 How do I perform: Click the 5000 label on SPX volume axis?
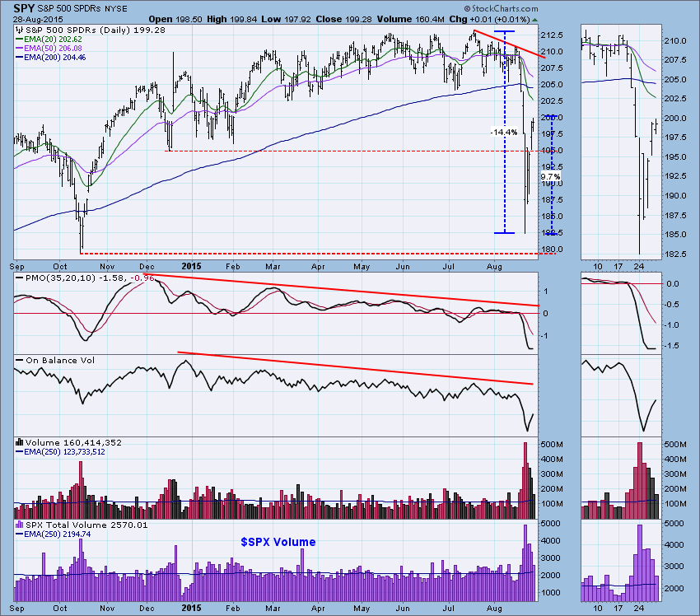[x=549, y=523]
